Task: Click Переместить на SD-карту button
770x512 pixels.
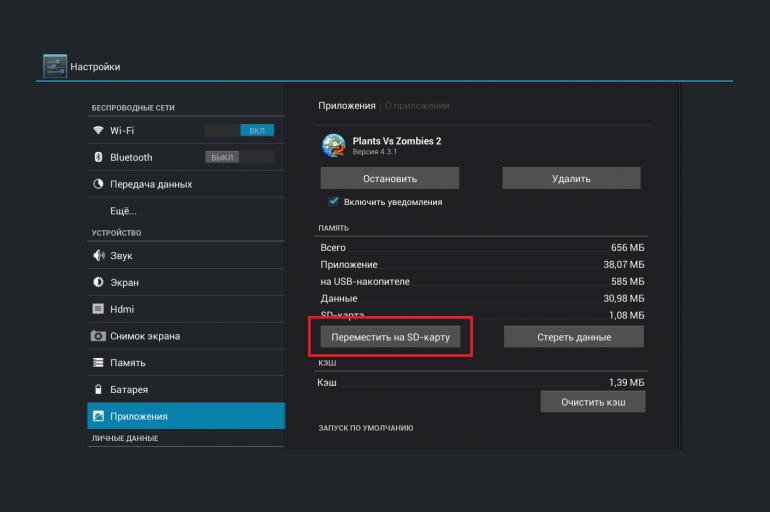Action: (x=390, y=337)
